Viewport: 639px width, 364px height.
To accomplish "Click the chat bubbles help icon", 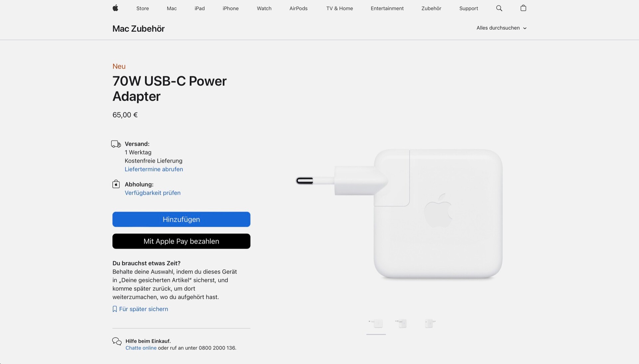I will tap(117, 341).
